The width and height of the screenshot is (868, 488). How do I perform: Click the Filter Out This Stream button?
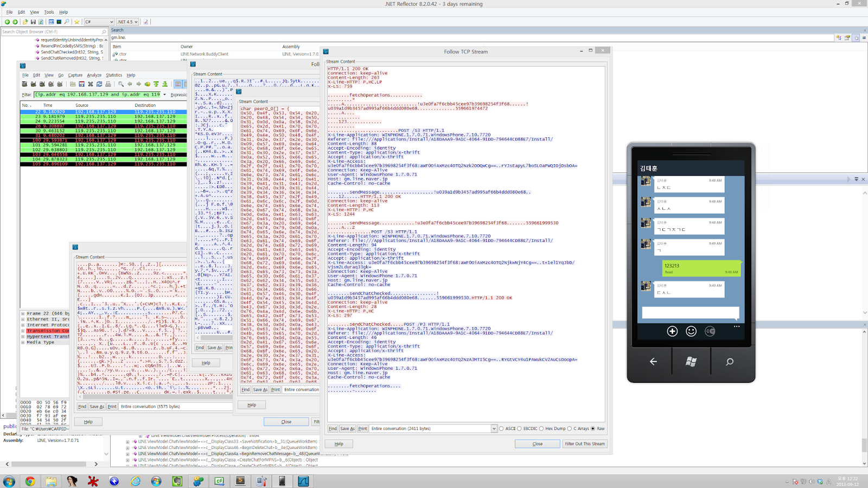584,444
